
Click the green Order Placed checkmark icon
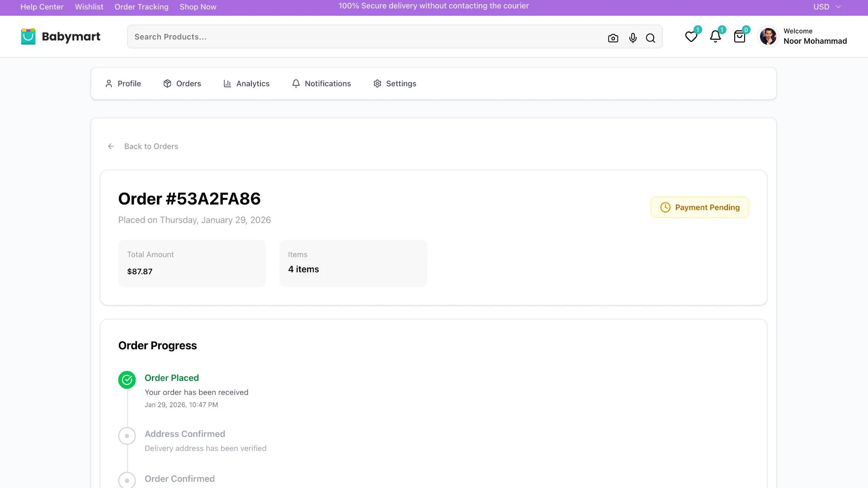[x=127, y=380]
